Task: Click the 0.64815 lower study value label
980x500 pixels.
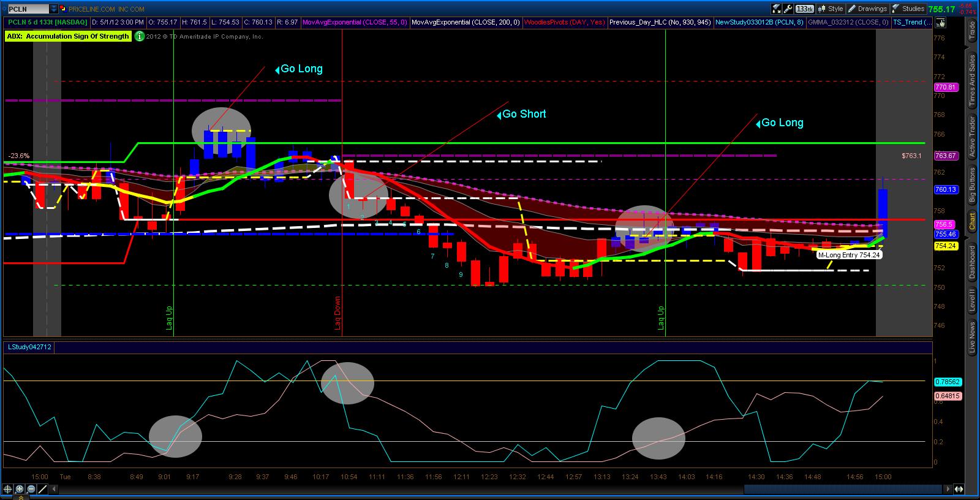Action: [947, 396]
